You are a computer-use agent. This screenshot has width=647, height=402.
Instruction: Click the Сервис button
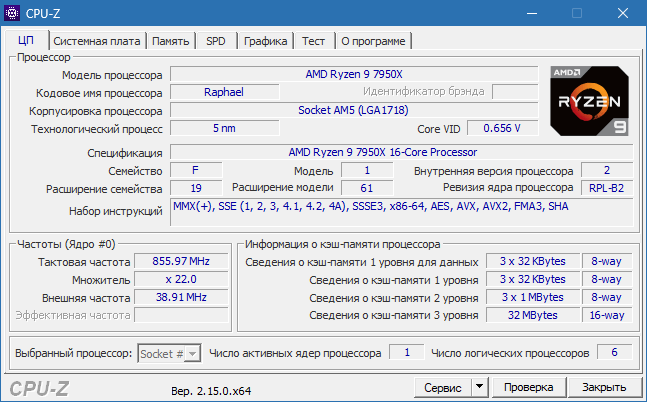coord(443,388)
